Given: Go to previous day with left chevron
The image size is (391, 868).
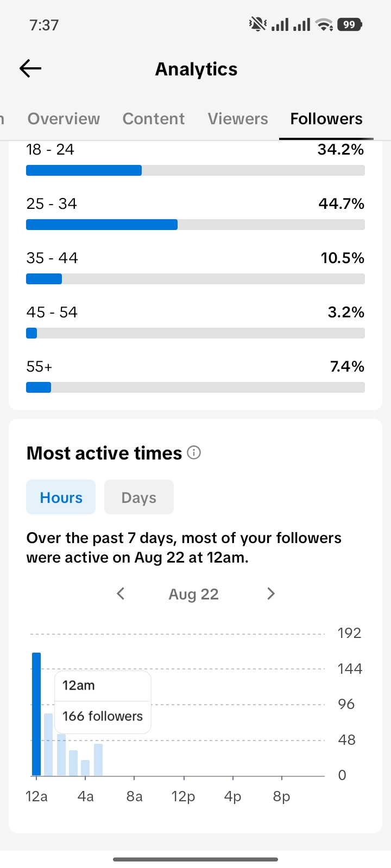Looking at the screenshot, I should 121,593.
